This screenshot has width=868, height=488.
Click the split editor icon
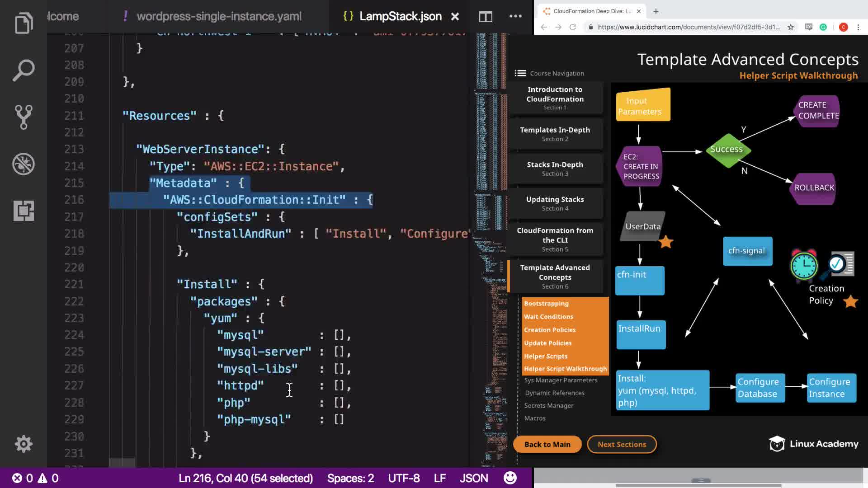click(x=486, y=17)
